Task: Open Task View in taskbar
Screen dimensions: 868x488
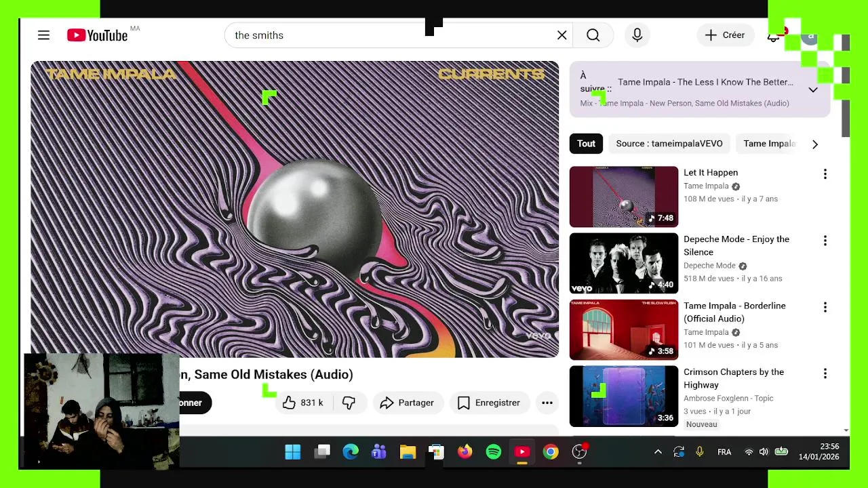Action: (x=323, y=452)
